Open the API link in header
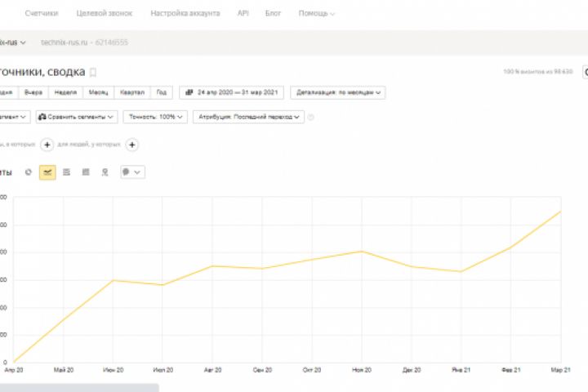The image size is (588, 392). click(x=243, y=14)
